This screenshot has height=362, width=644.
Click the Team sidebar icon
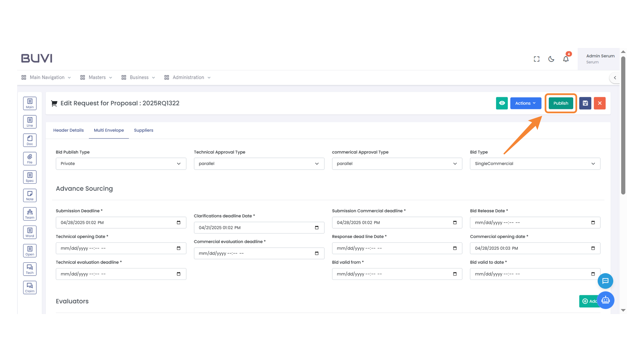pyautogui.click(x=30, y=214)
